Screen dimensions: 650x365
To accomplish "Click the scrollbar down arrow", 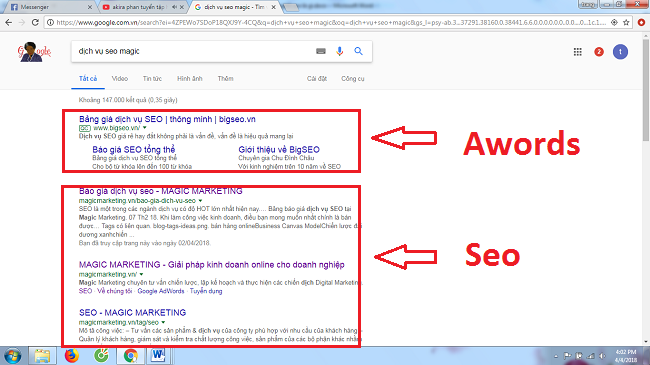I will tap(646, 342).
